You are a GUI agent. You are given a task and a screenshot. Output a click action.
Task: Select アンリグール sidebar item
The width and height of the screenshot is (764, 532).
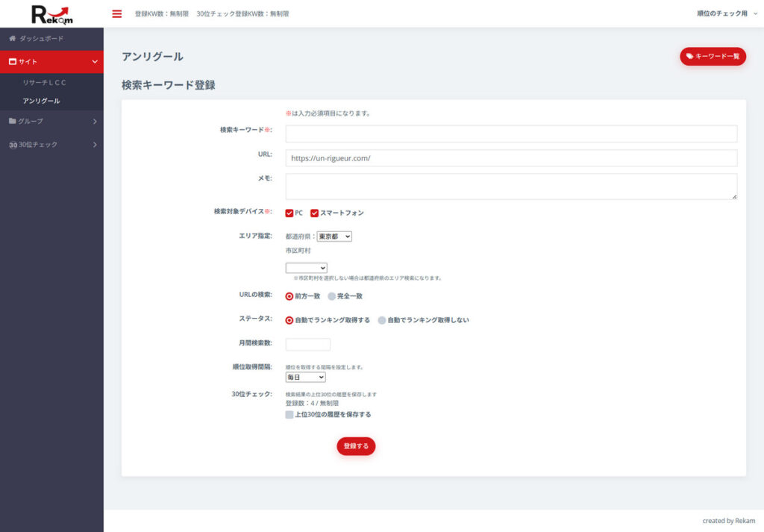[x=41, y=101]
